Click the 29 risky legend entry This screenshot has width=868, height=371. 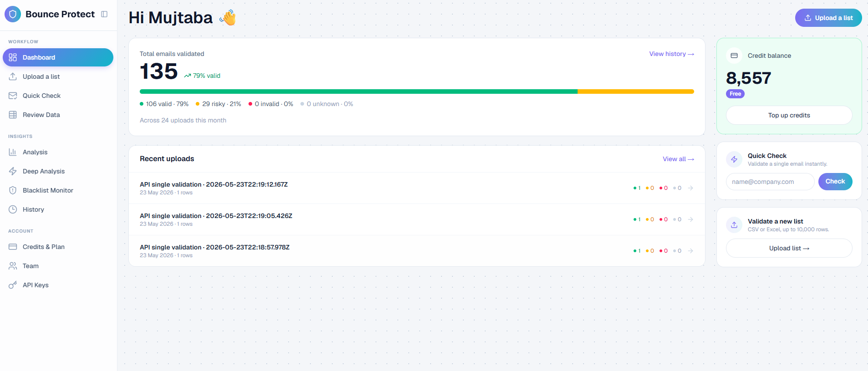(x=218, y=104)
